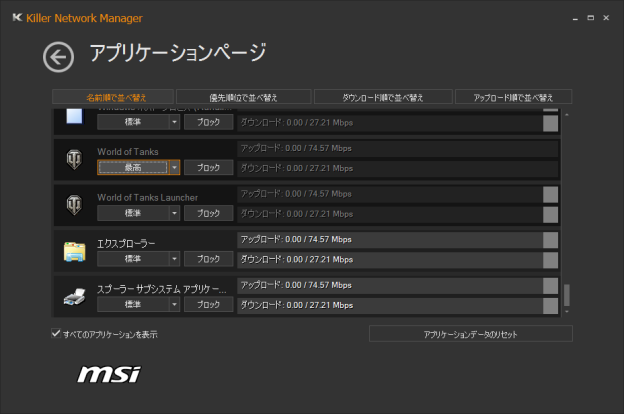Select the World of Tanks Launcher label

click(x=148, y=197)
